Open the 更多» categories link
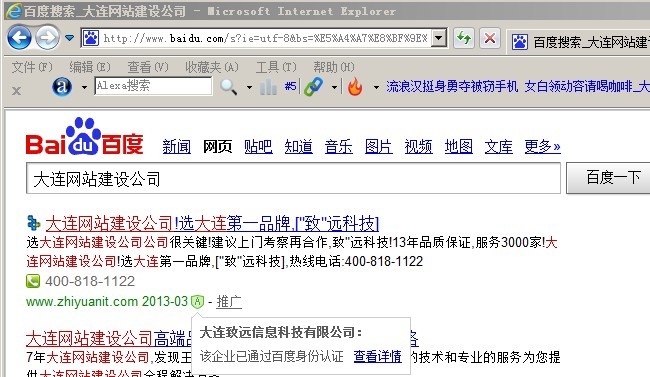Image resolution: width=650 pixels, height=377 pixels. tap(542, 146)
